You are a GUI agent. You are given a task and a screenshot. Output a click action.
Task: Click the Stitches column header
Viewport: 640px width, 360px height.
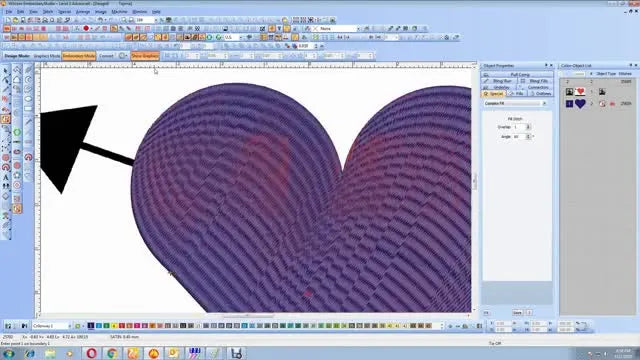(625, 74)
